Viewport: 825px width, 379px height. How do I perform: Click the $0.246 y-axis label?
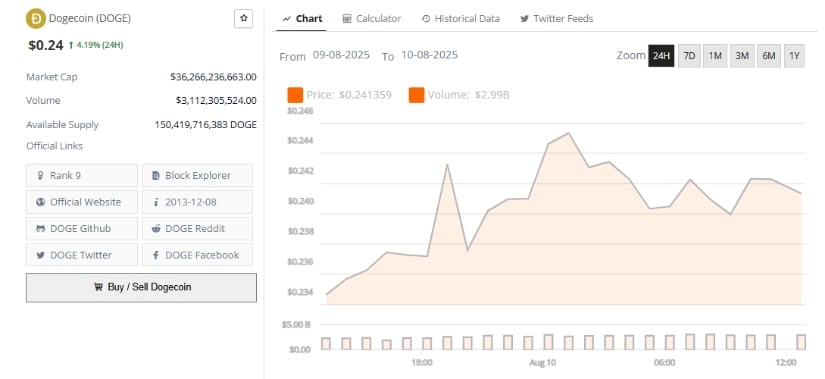300,111
